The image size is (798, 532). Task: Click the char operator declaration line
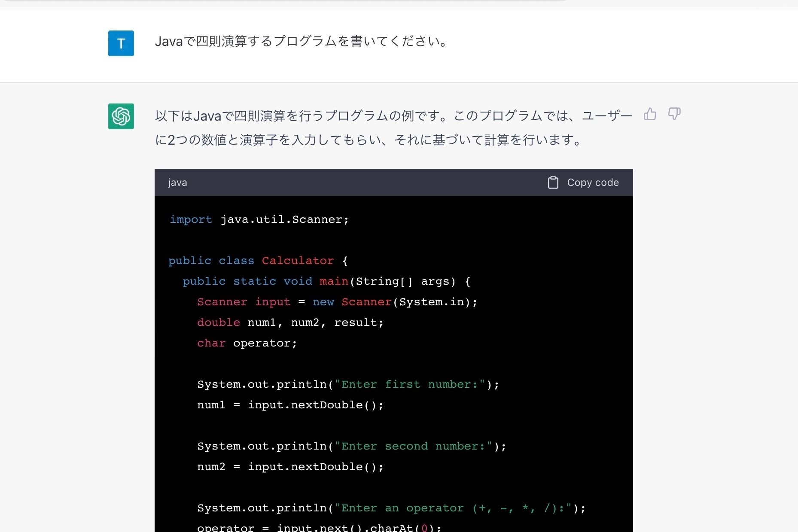(247, 343)
